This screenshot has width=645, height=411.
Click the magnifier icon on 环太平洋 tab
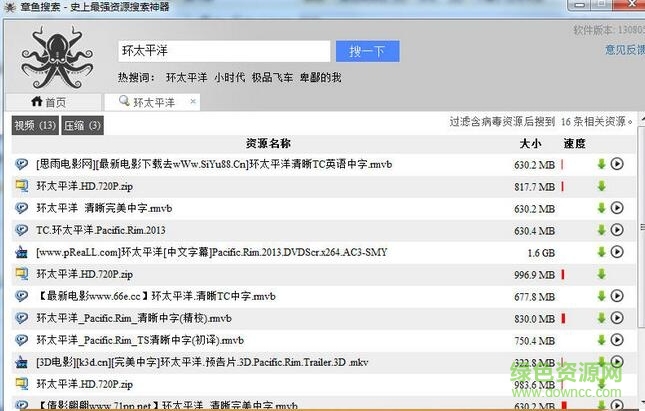coord(124,102)
